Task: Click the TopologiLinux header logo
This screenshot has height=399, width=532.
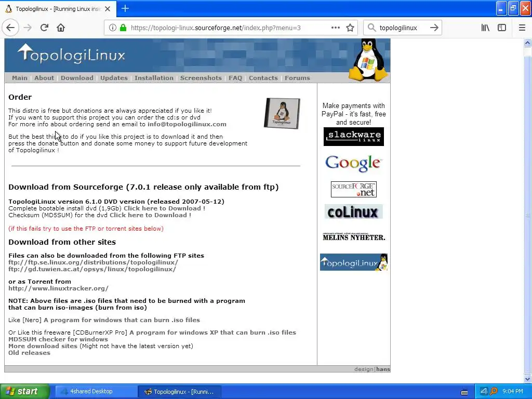Action: click(x=72, y=54)
